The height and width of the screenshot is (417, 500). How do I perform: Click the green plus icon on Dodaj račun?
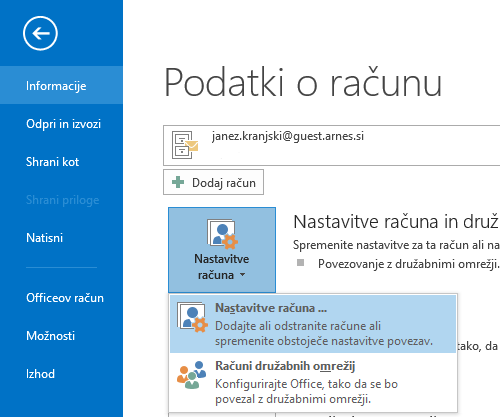178,182
